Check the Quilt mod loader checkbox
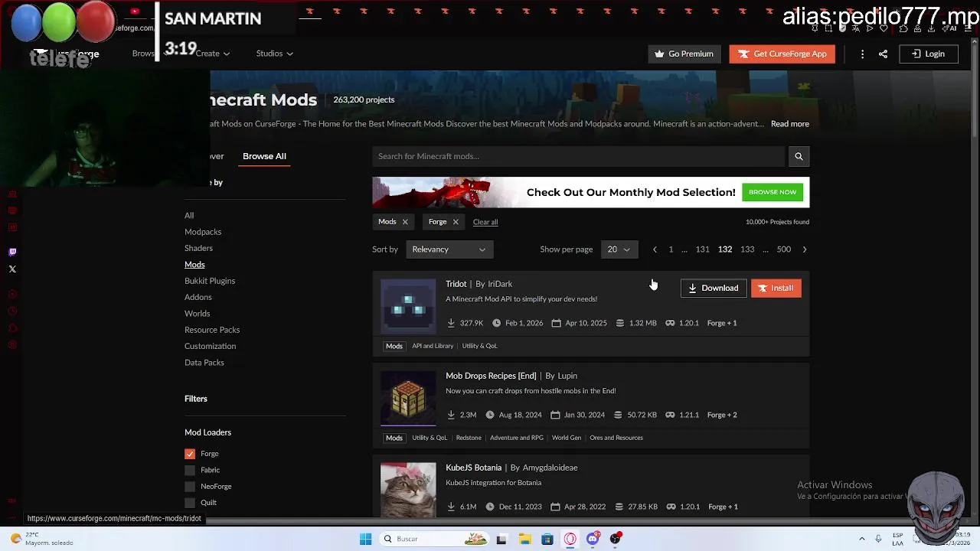The height and width of the screenshot is (551, 980). point(190,503)
